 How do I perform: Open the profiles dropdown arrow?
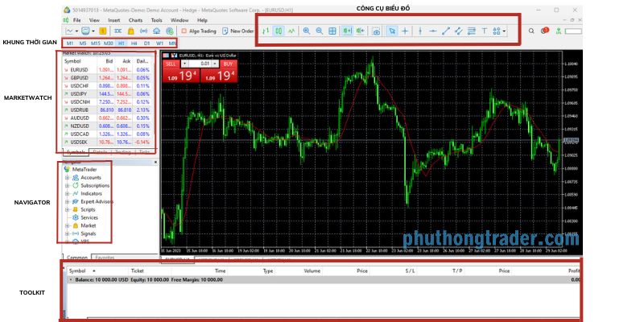93,31
